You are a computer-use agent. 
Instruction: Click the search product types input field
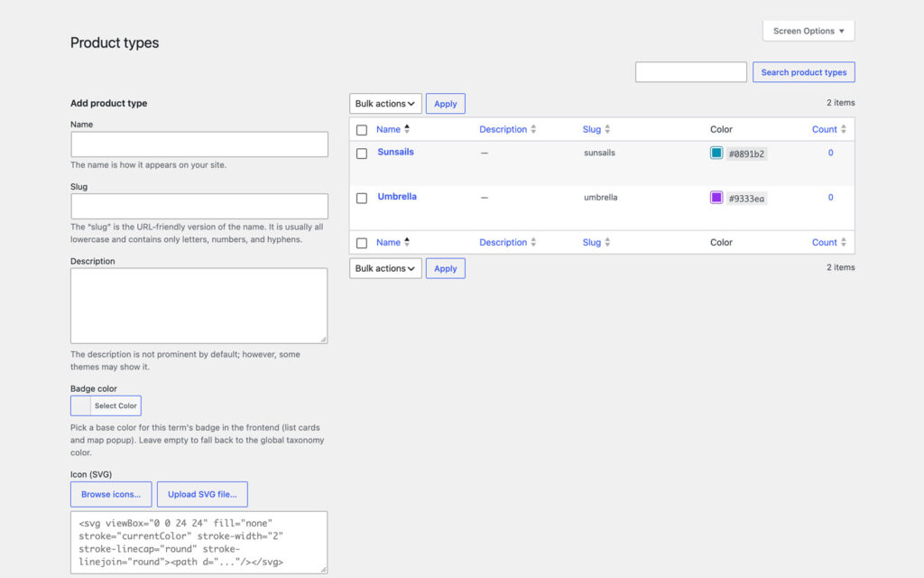click(x=690, y=72)
